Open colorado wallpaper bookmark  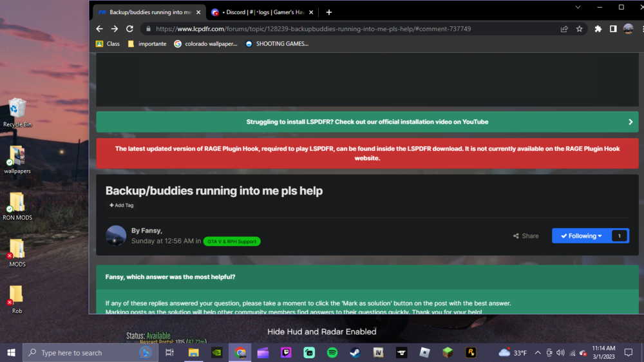206,44
